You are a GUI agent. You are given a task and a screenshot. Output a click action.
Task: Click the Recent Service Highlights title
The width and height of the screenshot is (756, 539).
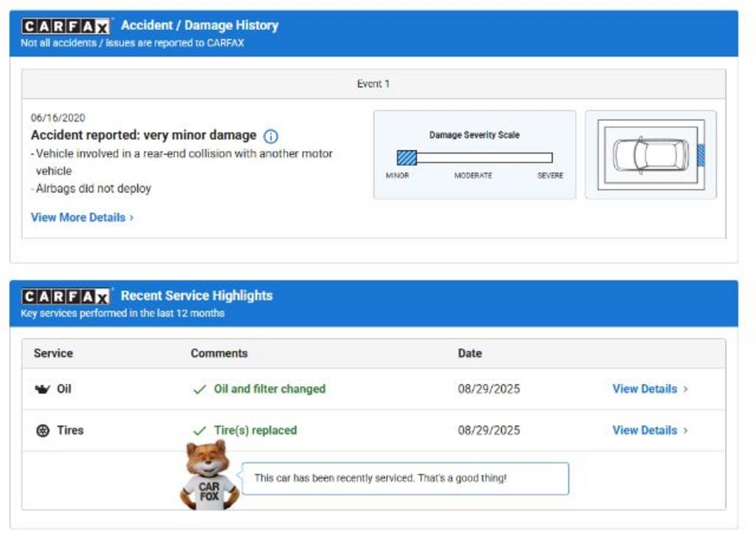[x=196, y=295]
